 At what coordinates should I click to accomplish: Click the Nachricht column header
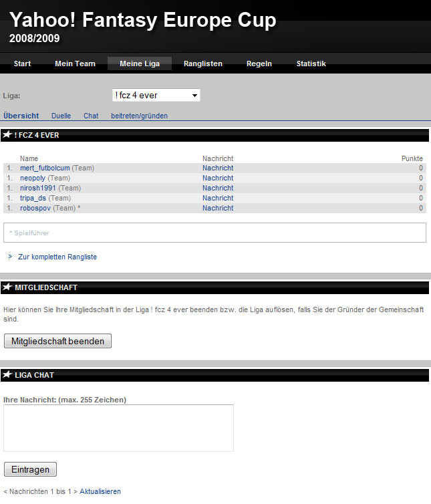218,158
